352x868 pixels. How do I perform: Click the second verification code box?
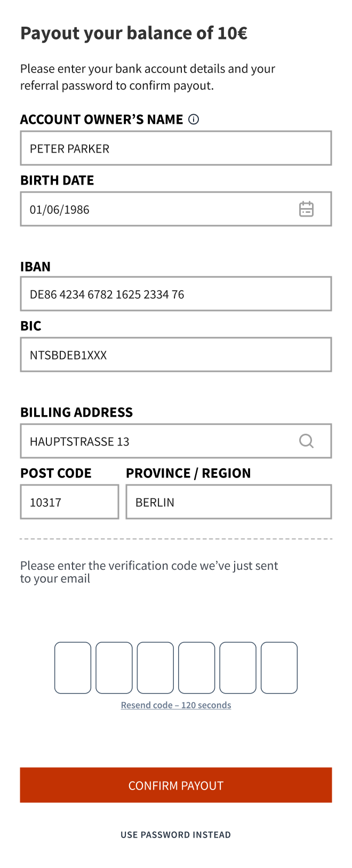tap(114, 668)
